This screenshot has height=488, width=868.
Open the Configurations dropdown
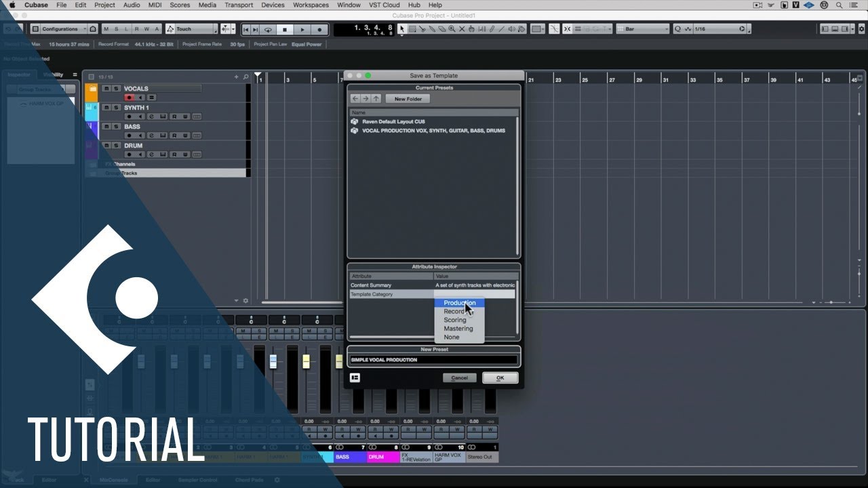[64, 29]
